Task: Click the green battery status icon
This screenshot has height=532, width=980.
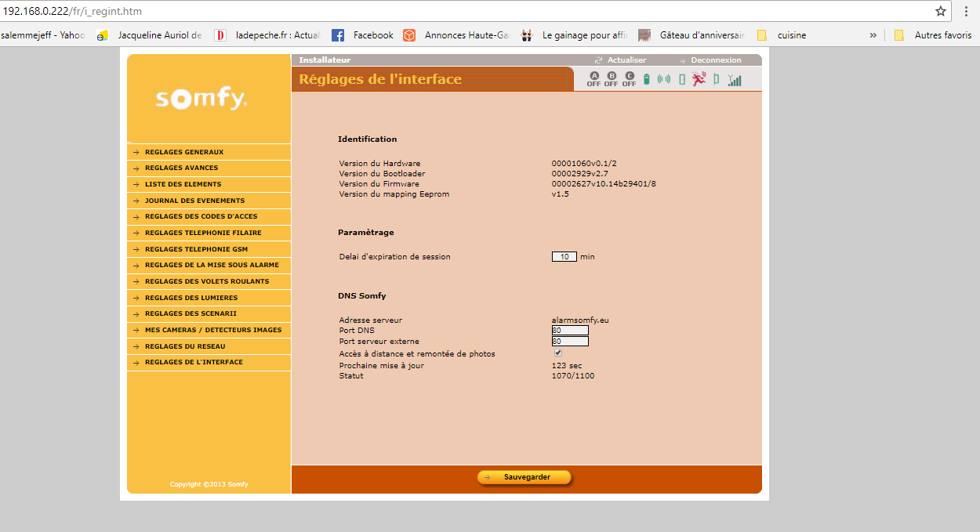Action: click(x=647, y=79)
